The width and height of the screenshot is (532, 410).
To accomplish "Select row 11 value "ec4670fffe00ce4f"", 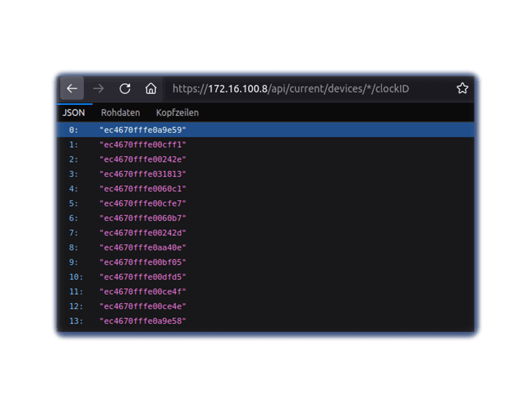I will (143, 292).
